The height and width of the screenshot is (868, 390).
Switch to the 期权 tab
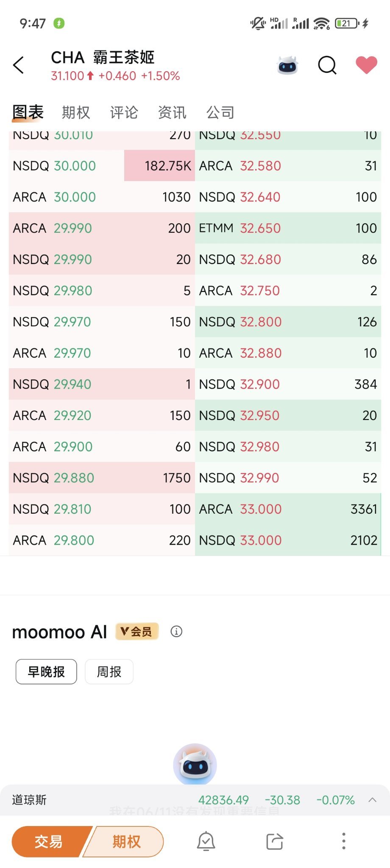(76, 112)
